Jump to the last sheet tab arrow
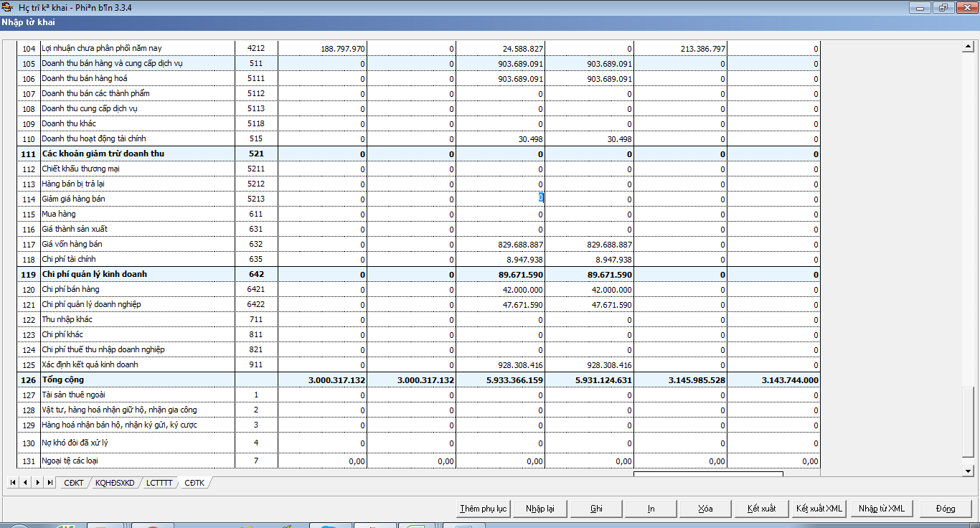Viewport: 980px width, 528px height. (x=50, y=483)
